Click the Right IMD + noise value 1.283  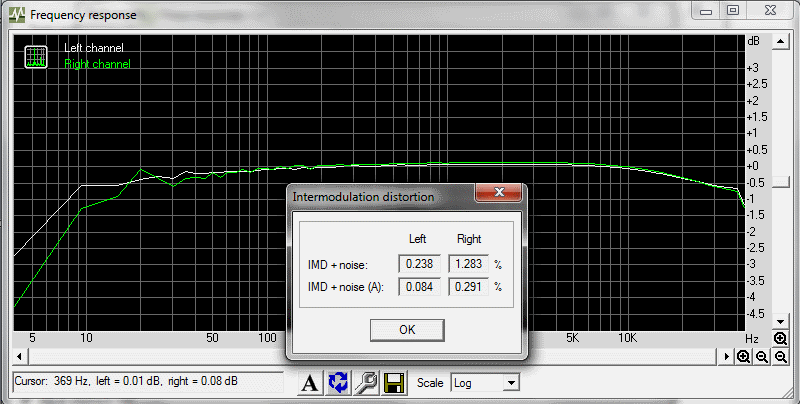468,264
